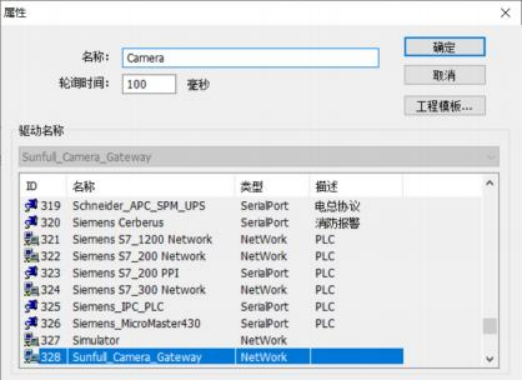Select the Siemens S7_200 Network driver

[x=139, y=256]
